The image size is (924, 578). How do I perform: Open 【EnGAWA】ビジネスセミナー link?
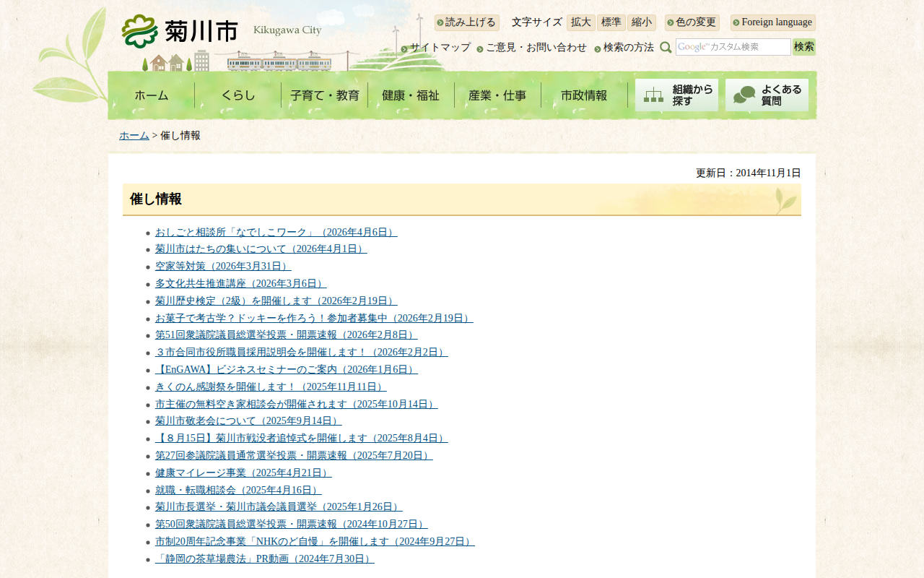click(286, 370)
